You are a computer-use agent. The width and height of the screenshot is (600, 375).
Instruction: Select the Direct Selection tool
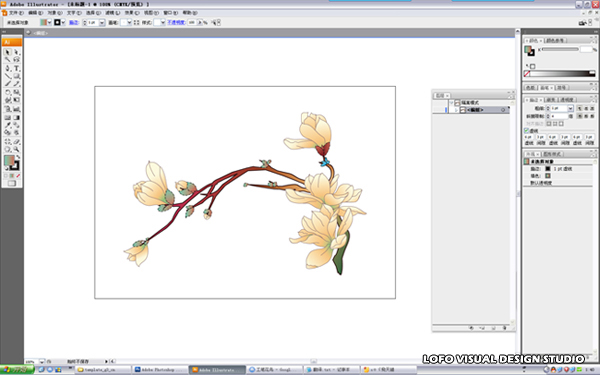pyautogui.click(x=16, y=52)
